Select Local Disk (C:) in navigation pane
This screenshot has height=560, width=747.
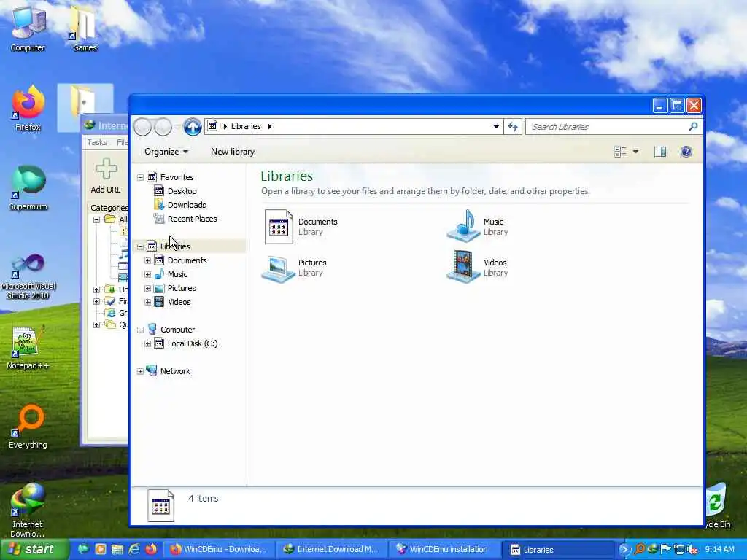click(193, 343)
